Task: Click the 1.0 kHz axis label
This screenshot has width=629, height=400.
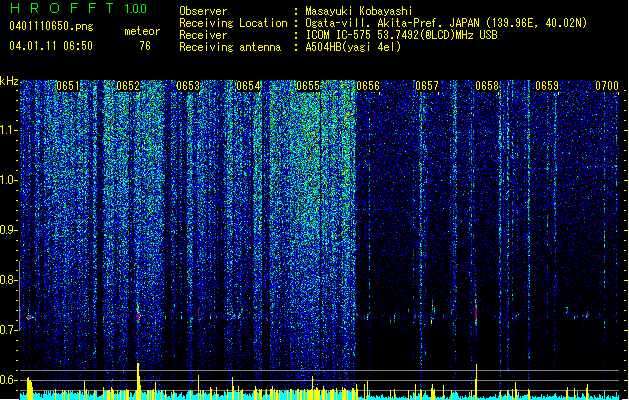Action: tap(9, 180)
